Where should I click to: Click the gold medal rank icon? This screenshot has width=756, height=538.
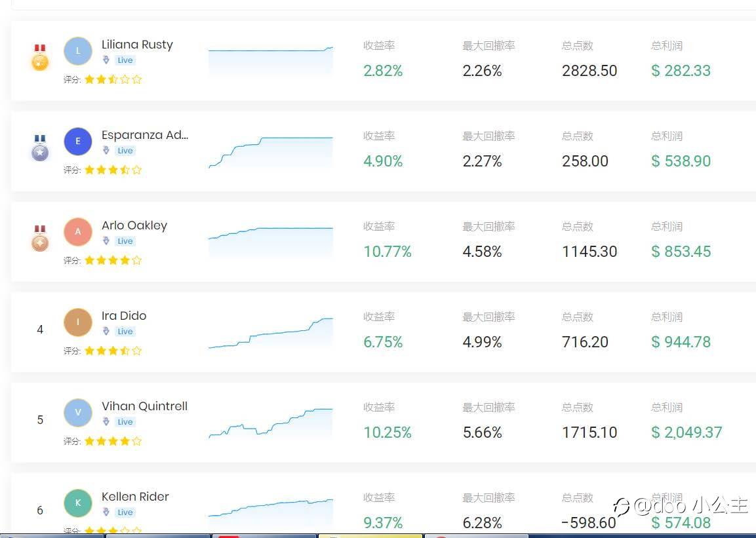40,57
